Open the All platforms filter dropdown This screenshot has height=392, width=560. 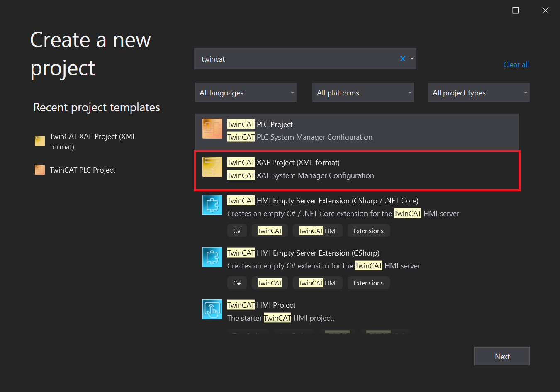coord(363,93)
